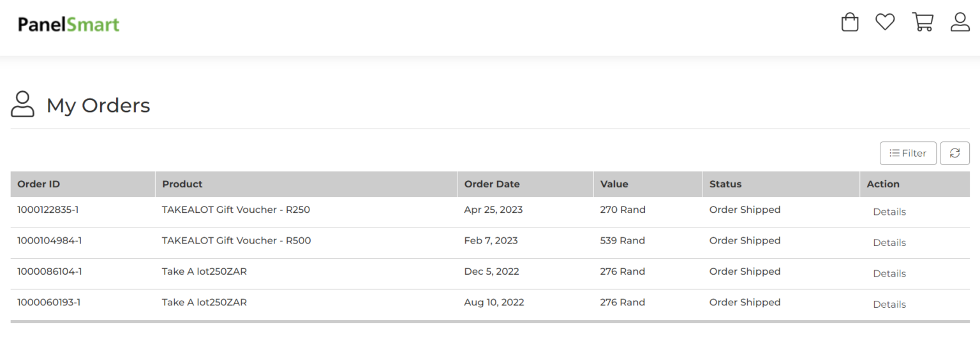The height and width of the screenshot is (362, 980).
Task: Click the Product column header
Action: (182, 184)
